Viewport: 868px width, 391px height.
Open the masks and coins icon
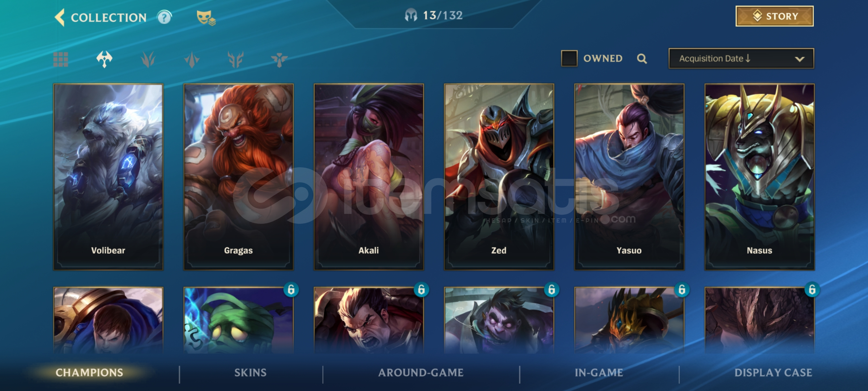[206, 18]
